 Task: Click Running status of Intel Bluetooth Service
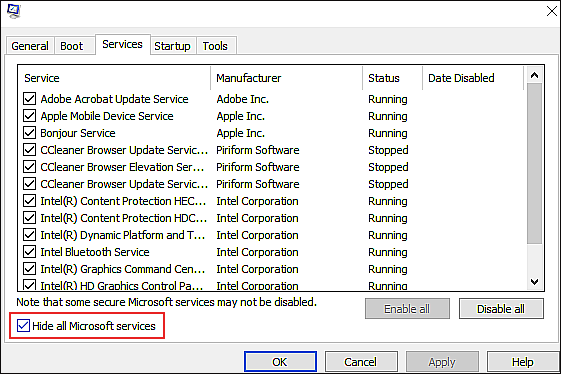tap(388, 252)
